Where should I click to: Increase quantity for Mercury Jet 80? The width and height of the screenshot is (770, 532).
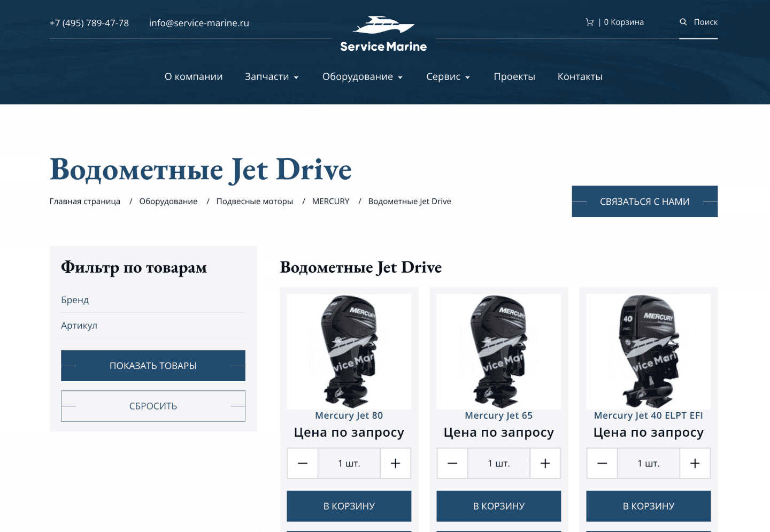(x=395, y=463)
